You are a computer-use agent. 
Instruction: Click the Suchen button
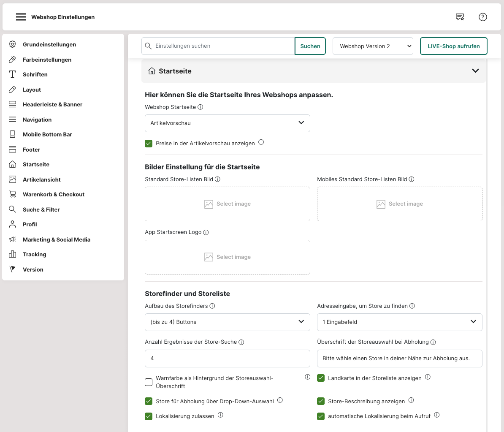pyautogui.click(x=310, y=46)
